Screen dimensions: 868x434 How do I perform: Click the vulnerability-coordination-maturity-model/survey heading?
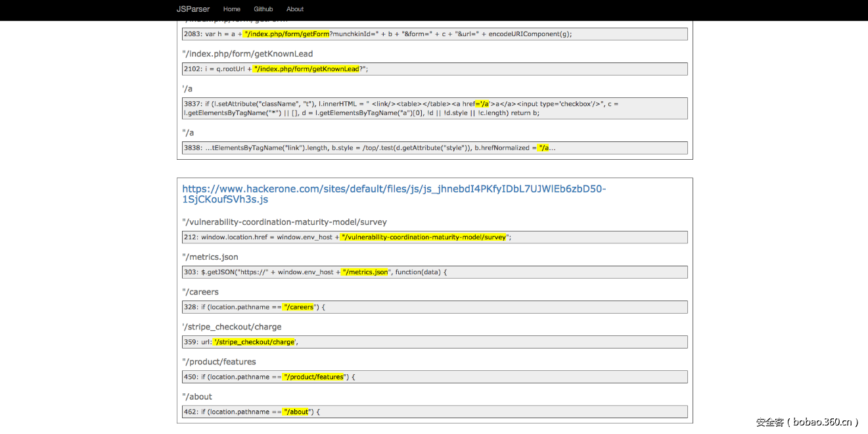coord(285,222)
